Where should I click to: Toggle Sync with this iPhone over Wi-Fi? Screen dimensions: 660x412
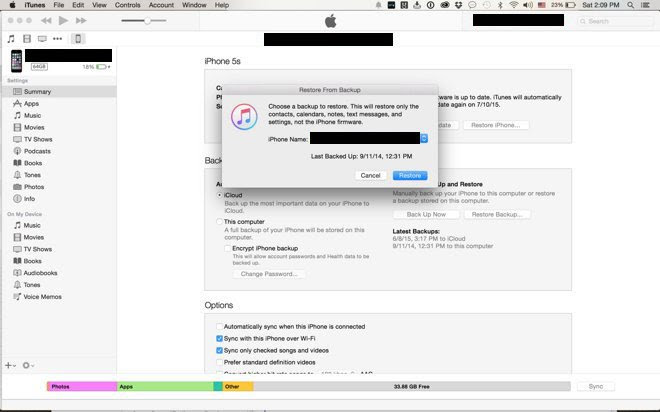click(x=219, y=338)
